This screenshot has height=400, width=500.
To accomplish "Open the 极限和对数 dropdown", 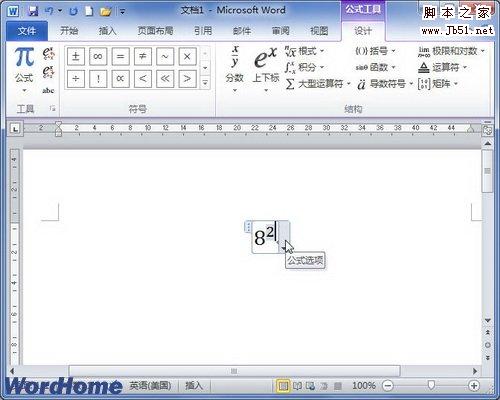I will coord(451,51).
